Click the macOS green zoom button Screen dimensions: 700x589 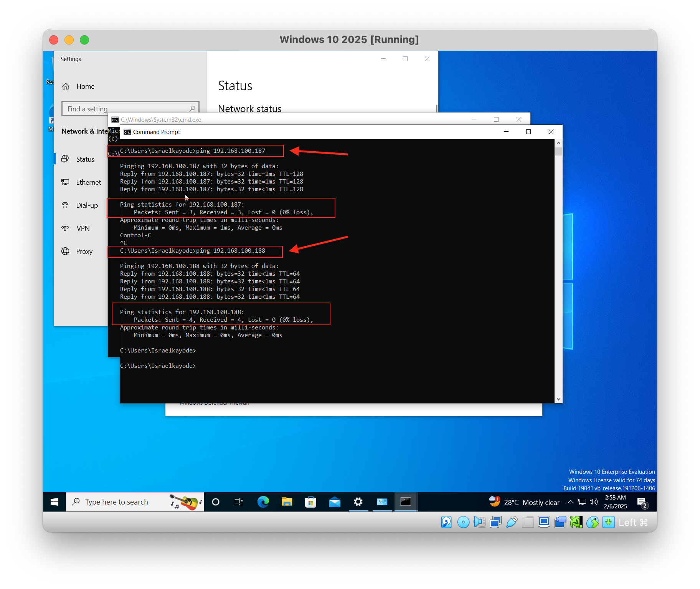point(84,40)
